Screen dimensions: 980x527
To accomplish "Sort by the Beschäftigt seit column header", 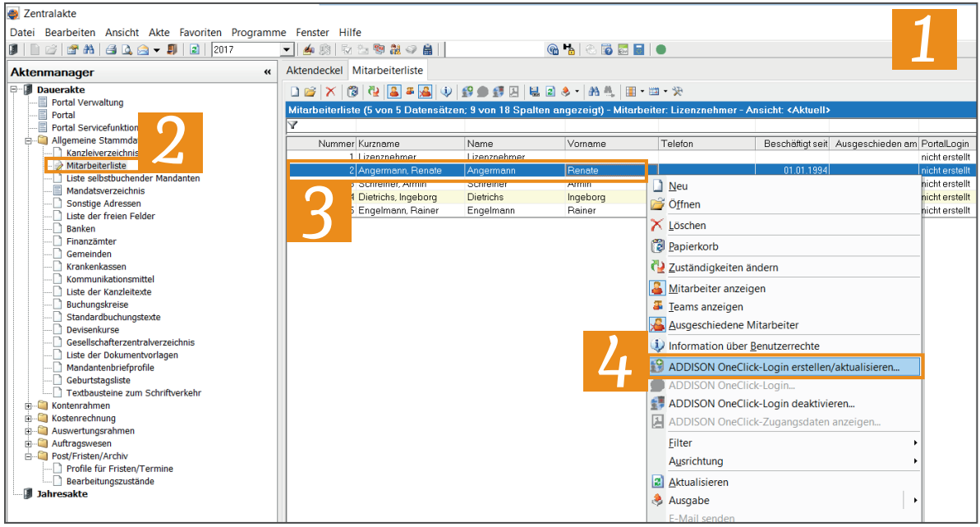I will [x=793, y=144].
